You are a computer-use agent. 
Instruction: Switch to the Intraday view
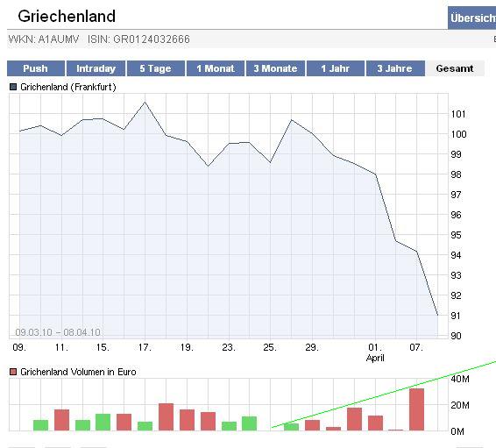[96, 68]
